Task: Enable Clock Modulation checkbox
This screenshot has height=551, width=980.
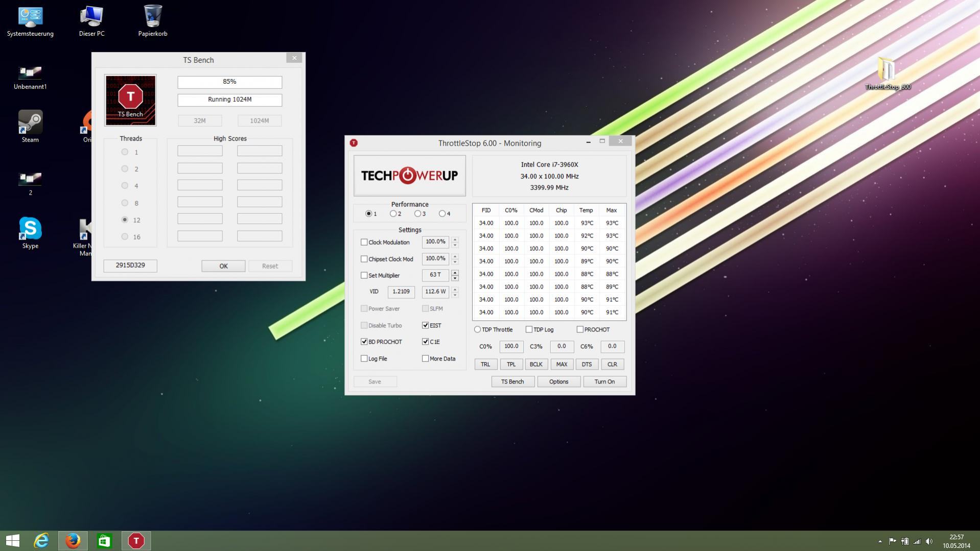Action: [x=364, y=242]
